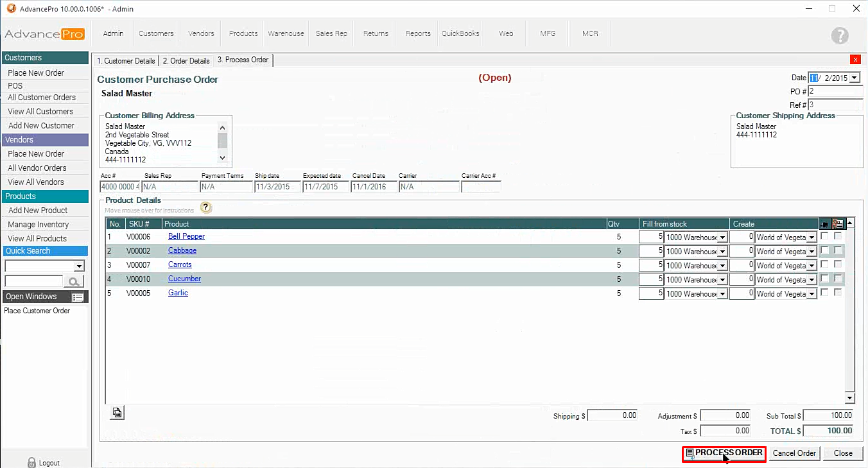Click the document icon below the product table
Viewport: 868px width, 468px height.
(117, 413)
